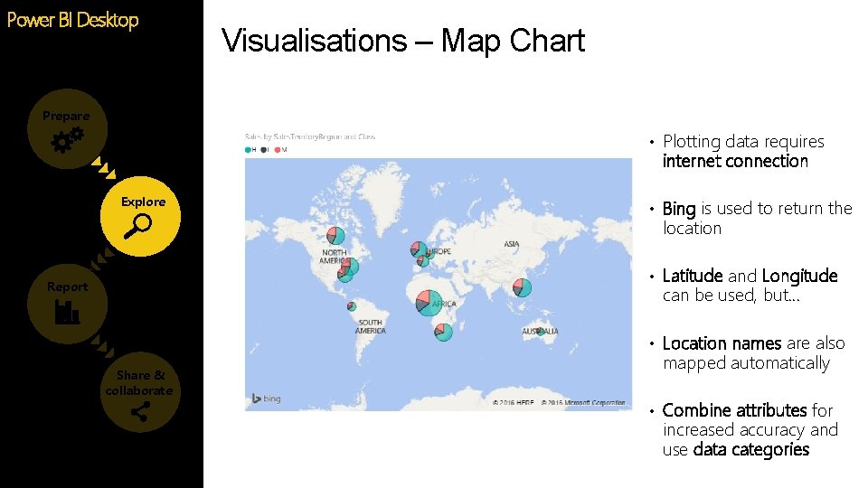Click the map chart title 'Sales by SalesTerritoryRegion and Class'
The width and height of the screenshot is (868, 488).
coord(310,136)
